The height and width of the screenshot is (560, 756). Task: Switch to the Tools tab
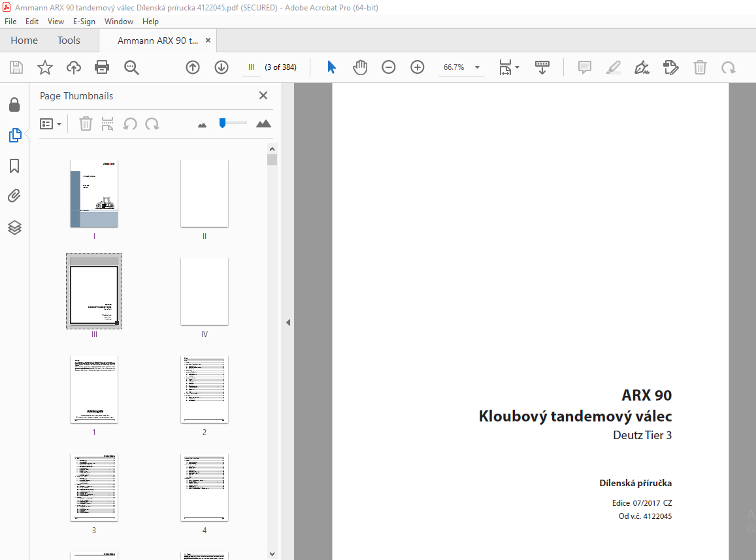click(x=69, y=41)
